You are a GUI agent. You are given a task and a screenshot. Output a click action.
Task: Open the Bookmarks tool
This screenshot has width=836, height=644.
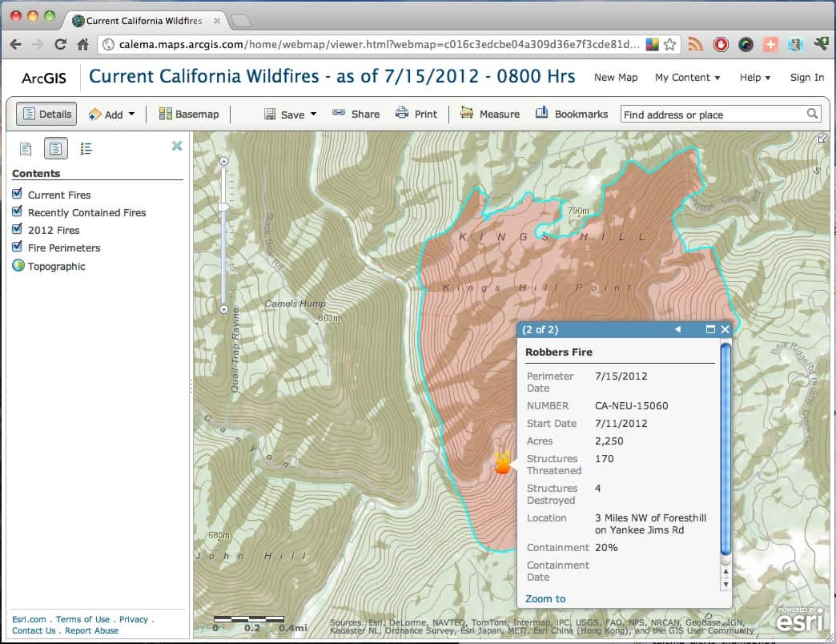(572, 114)
